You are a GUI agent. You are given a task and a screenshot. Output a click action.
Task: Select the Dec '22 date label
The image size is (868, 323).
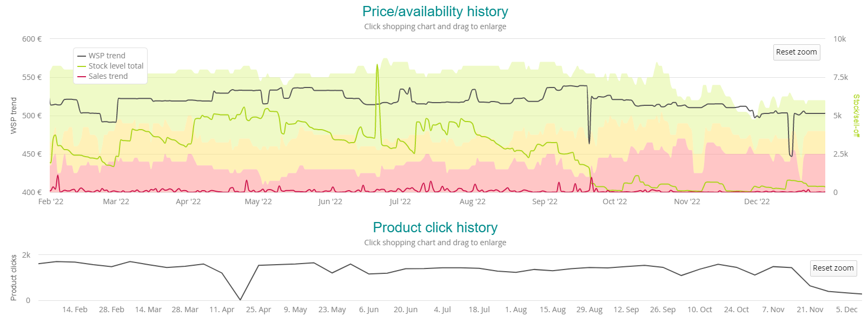(x=757, y=201)
